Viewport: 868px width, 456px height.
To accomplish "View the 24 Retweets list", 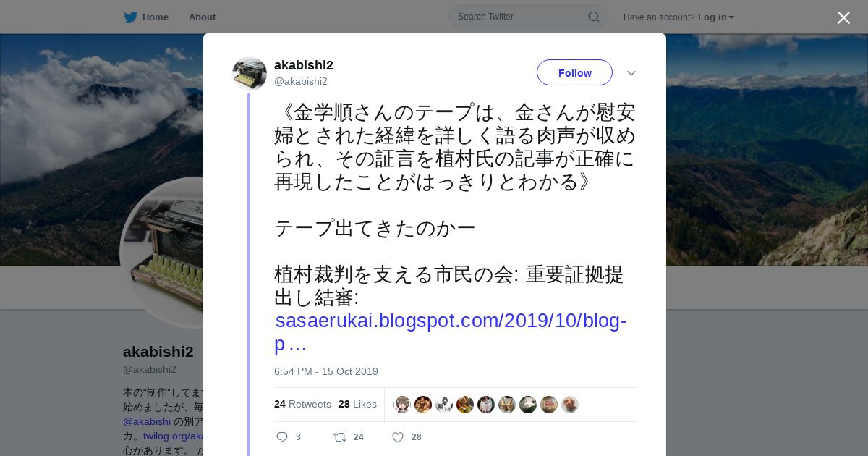I will coord(302,404).
